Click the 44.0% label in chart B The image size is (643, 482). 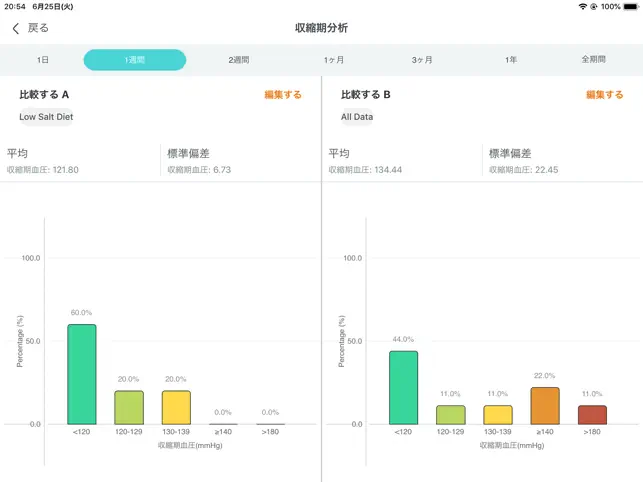click(403, 339)
